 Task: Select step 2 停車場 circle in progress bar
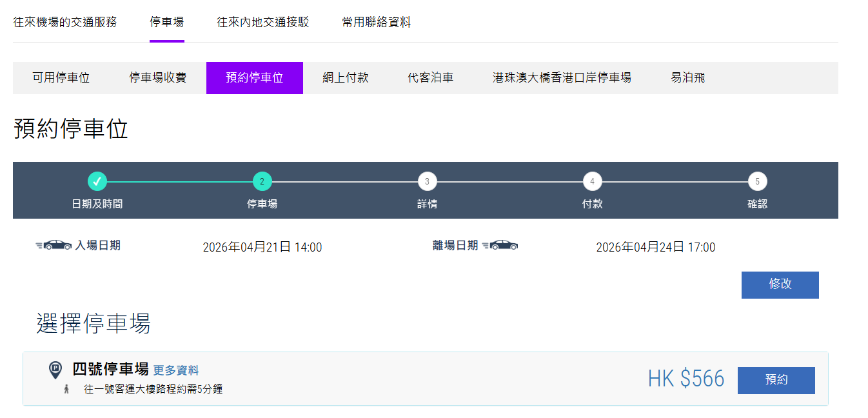(x=262, y=181)
